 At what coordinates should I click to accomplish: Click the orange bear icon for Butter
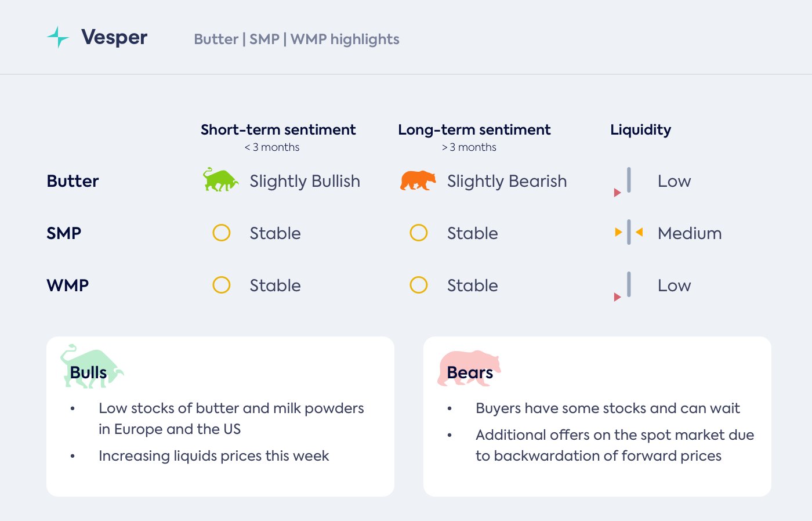[x=418, y=180]
